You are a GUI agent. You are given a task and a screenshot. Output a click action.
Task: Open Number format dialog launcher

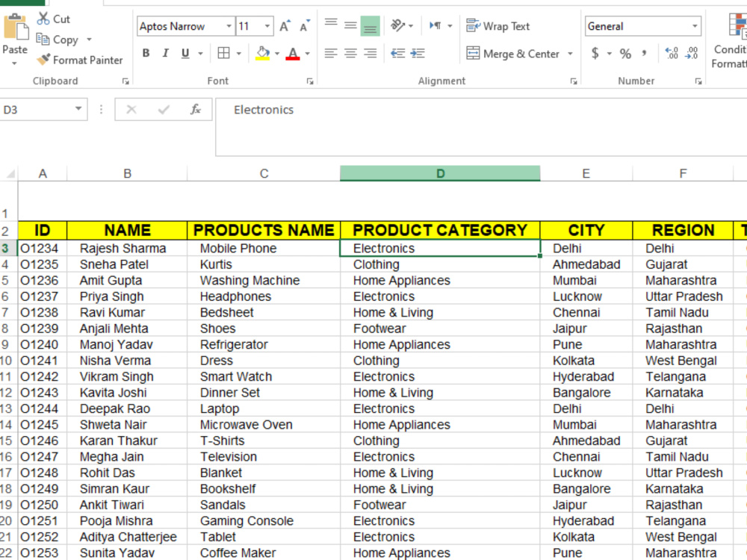pos(698,81)
